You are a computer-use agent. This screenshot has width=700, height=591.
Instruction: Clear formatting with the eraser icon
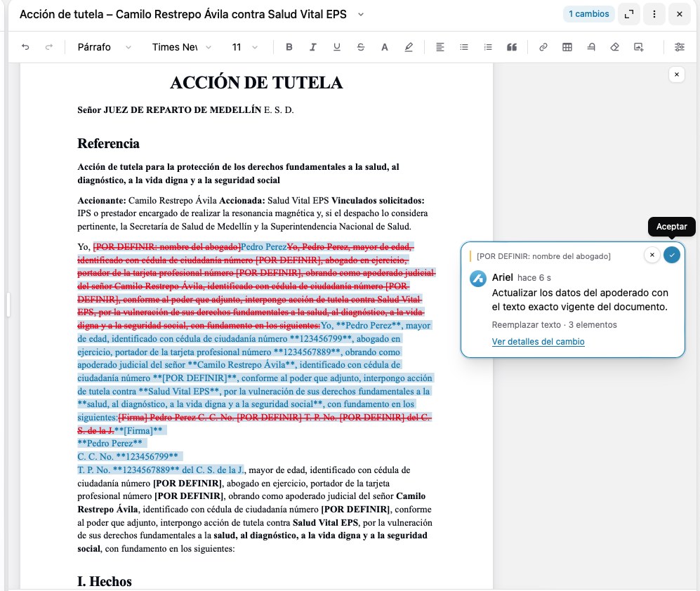pyautogui.click(x=615, y=47)
